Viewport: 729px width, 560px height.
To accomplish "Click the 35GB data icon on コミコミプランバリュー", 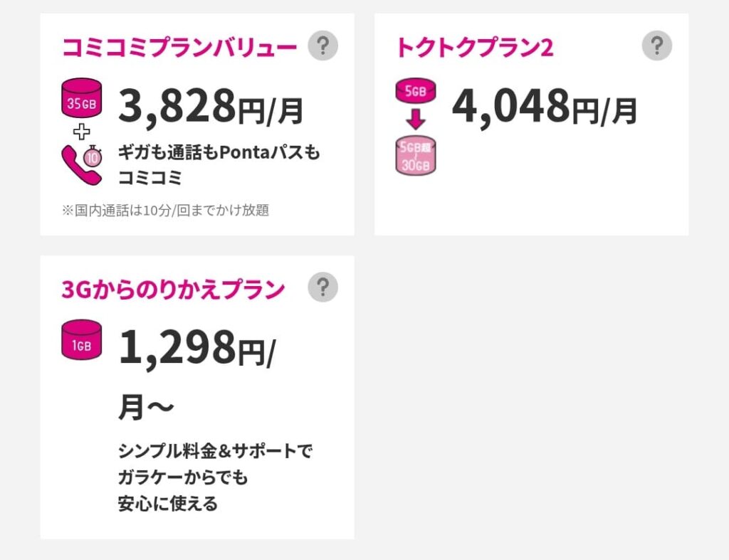I will coord(81,97).
